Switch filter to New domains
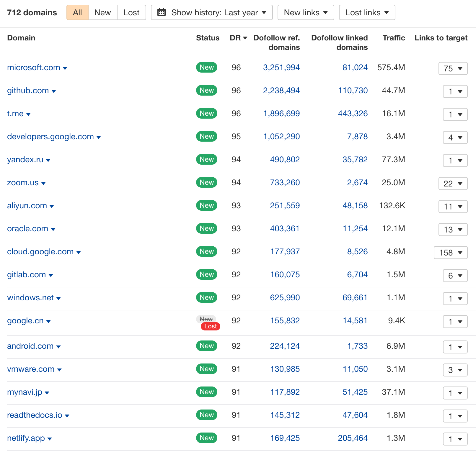The width and height of the screenshot is (476, 452). coord(103,12)
